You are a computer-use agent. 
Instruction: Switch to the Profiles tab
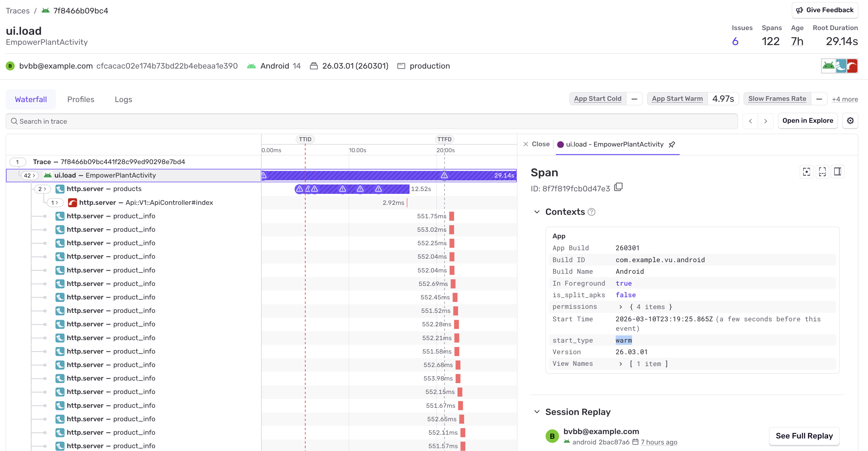coord(81,99)
